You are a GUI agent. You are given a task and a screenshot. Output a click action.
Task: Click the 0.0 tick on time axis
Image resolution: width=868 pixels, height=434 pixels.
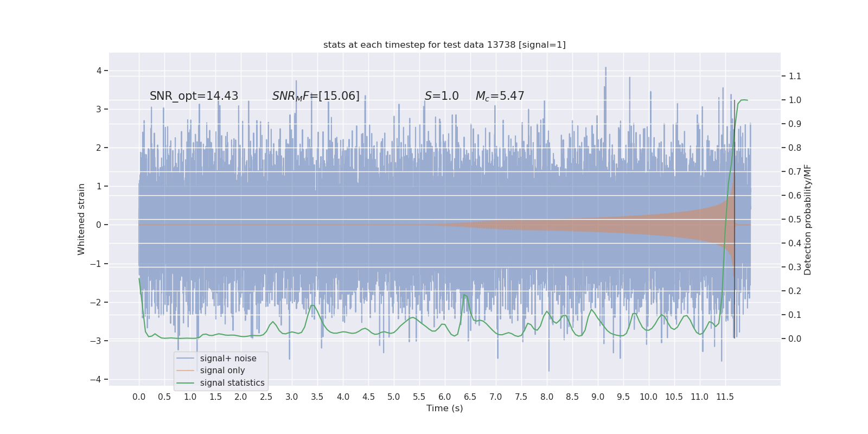tap(139, 397)
